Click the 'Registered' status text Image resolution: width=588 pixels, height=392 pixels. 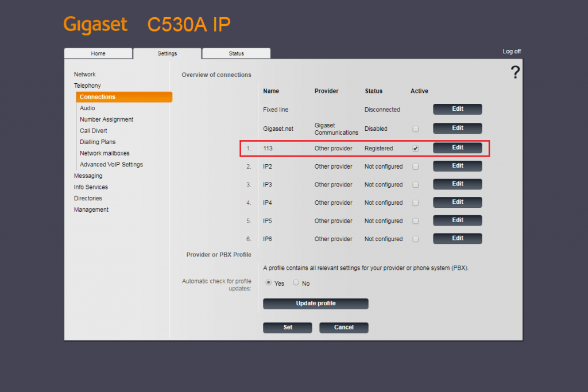(379, 149)
